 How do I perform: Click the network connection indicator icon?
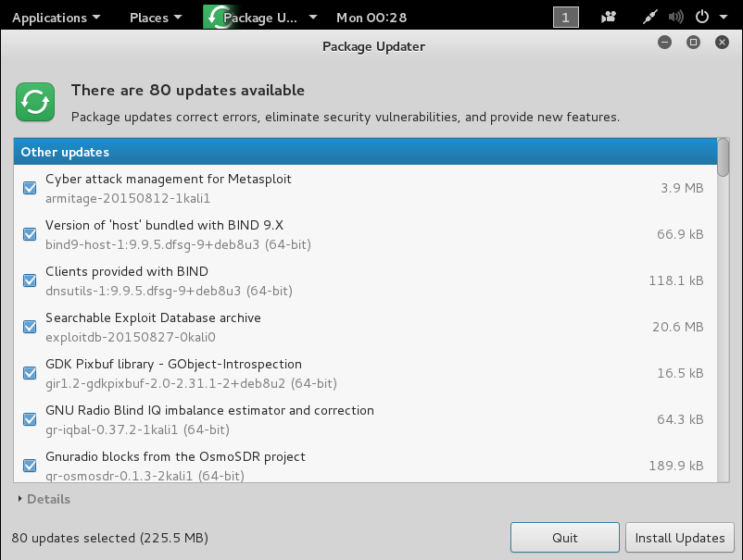click(x=649, y=18)
